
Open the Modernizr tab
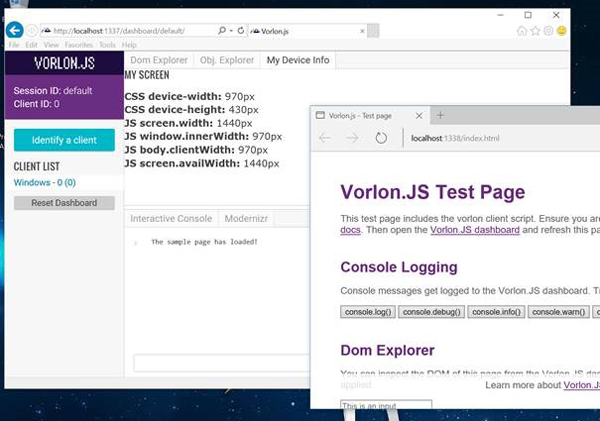click(x=246, y=219)
